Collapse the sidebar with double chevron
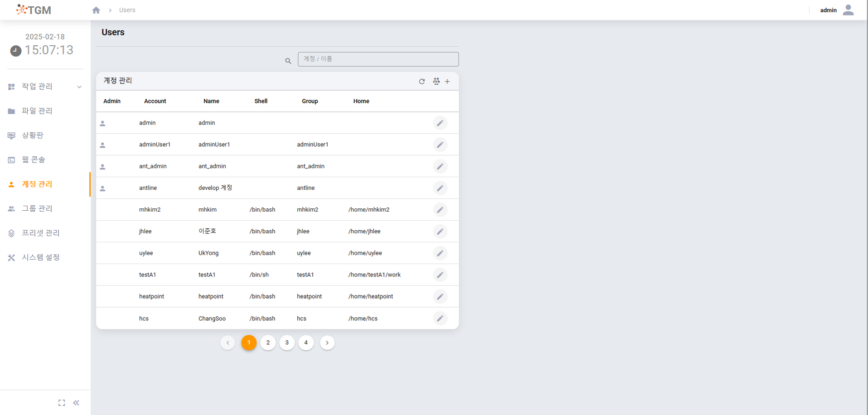Screen dimensions: 868x415 [x=76, y=403]
